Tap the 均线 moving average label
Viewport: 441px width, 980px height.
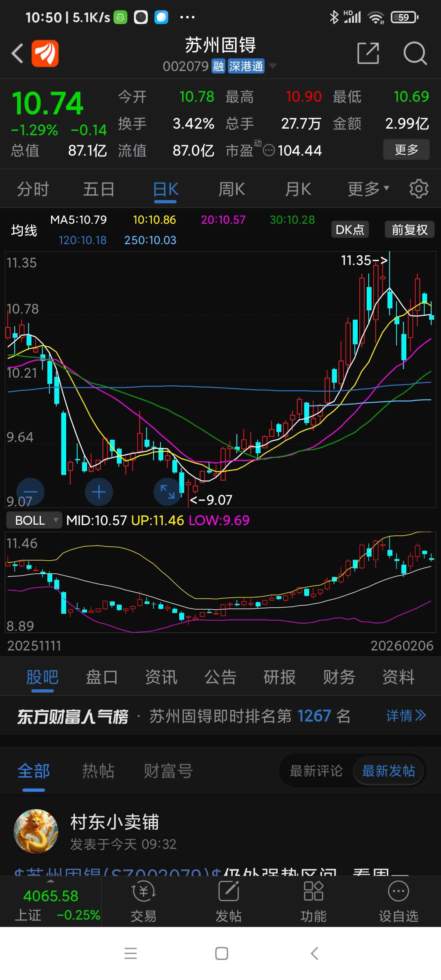[24, 230]
